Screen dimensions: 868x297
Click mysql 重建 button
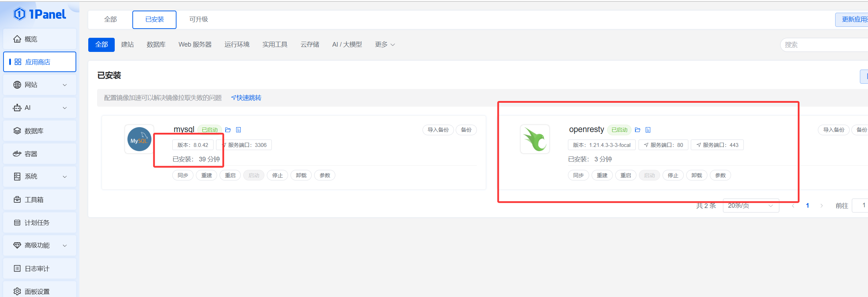tap(206, 176)
